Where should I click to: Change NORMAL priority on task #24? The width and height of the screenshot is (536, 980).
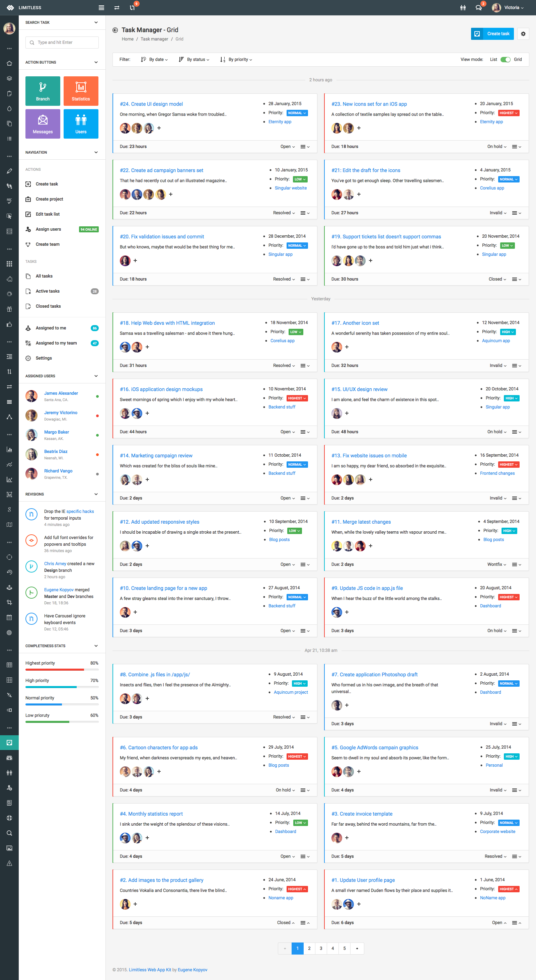click(297, 113)
